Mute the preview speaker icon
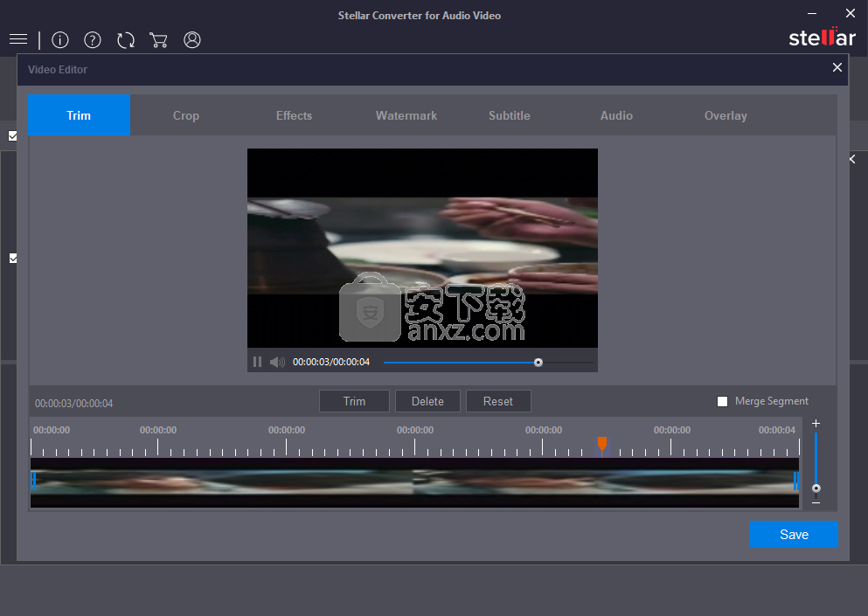Image resolution: width=868 pixels, height=616 pixels. click(x=277, y=362)
